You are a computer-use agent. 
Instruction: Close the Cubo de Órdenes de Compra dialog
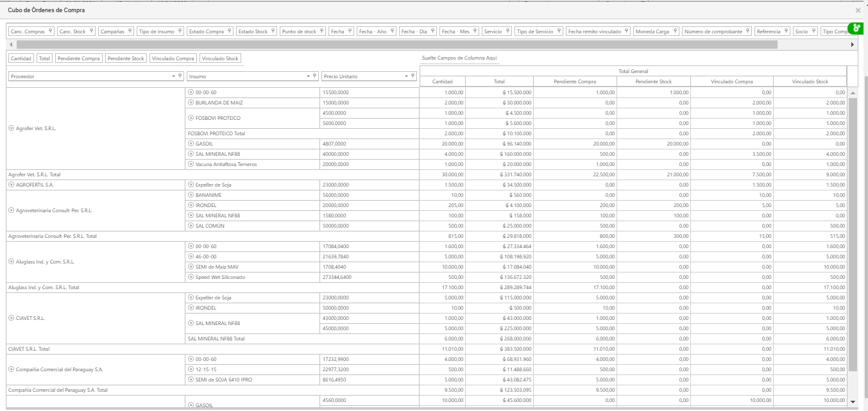point(858,10)
